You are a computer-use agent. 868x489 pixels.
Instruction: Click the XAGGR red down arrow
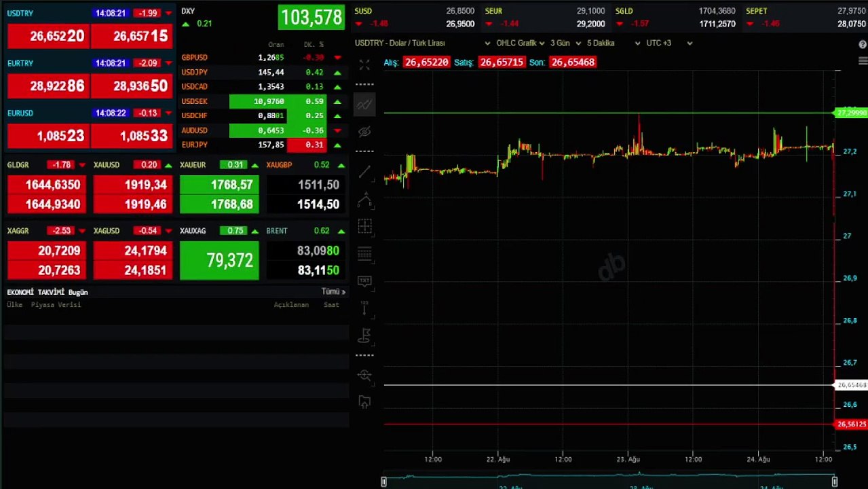click(82, 231)
